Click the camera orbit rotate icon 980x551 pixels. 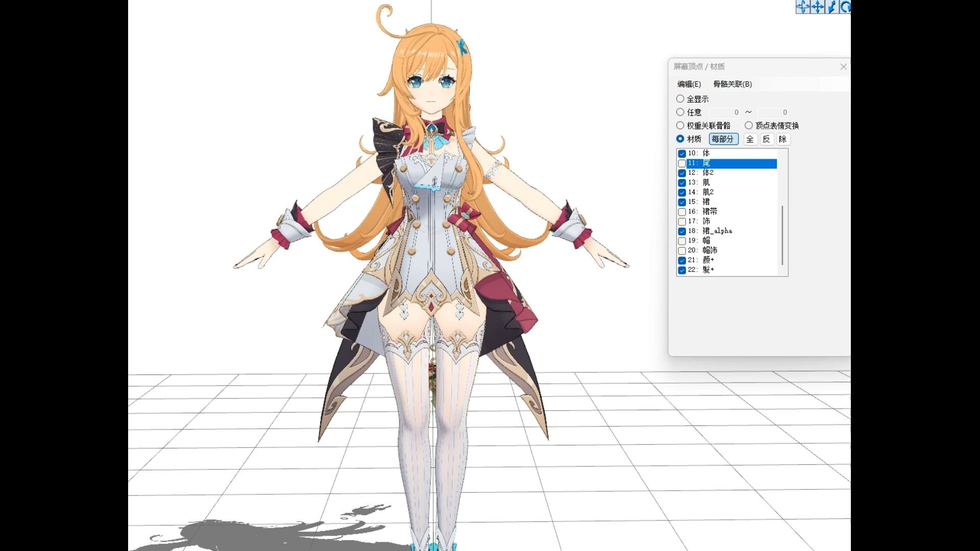803,7
